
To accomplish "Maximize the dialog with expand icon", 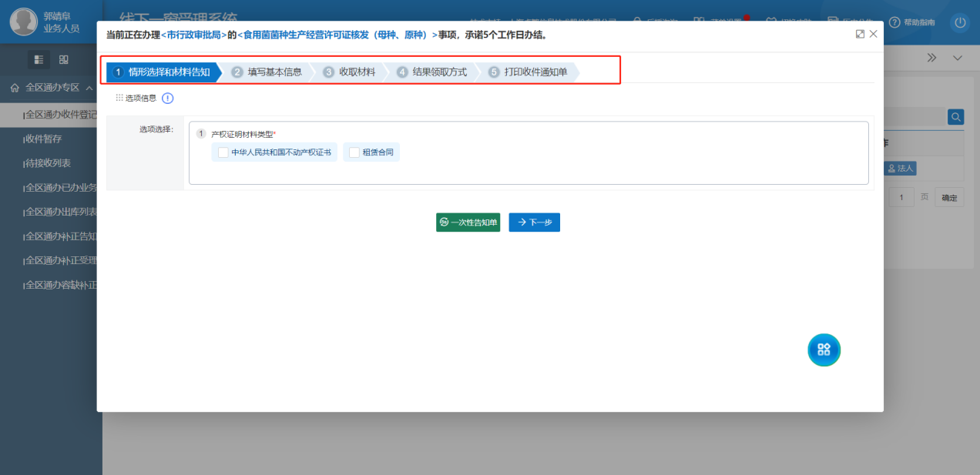I will coord(860,34).
